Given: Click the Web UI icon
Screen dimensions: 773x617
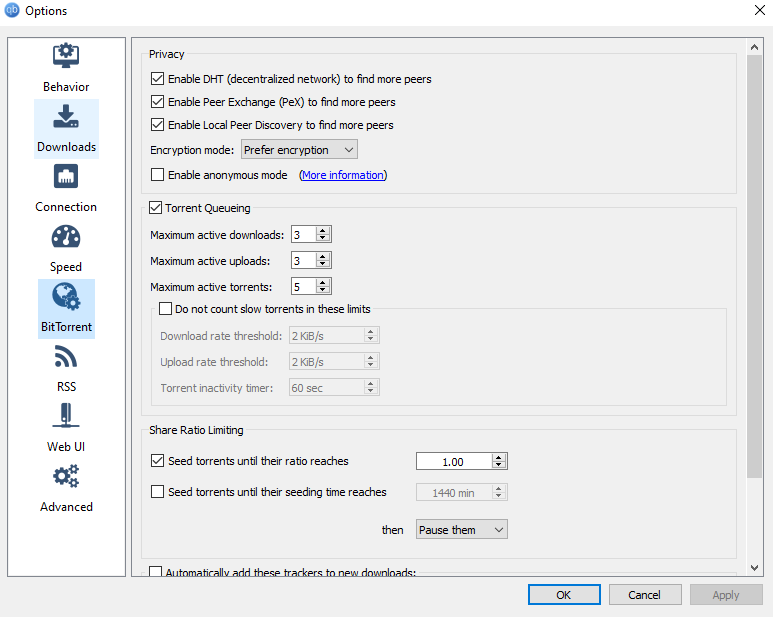Looking at the screenshot, I should tap(66, 417).
